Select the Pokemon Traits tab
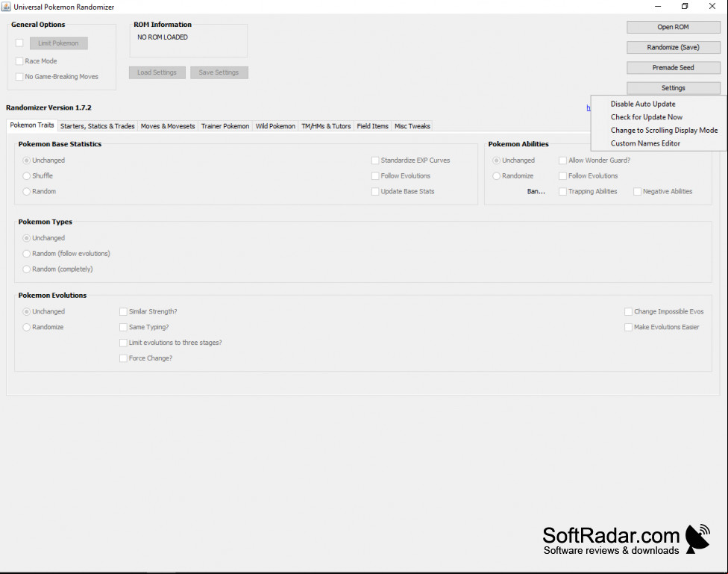 [32, 125]
